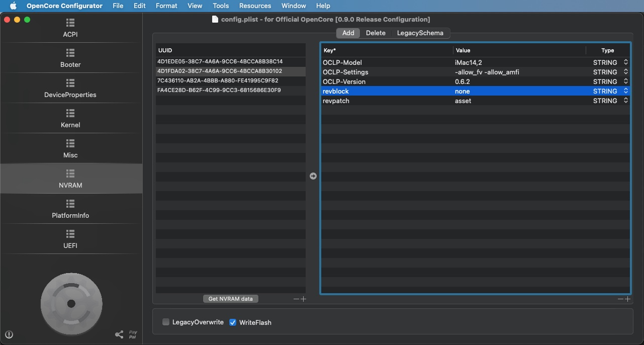644x345 pixels.
Task: Click the 'none' value cell
Action: coord(519,91)
